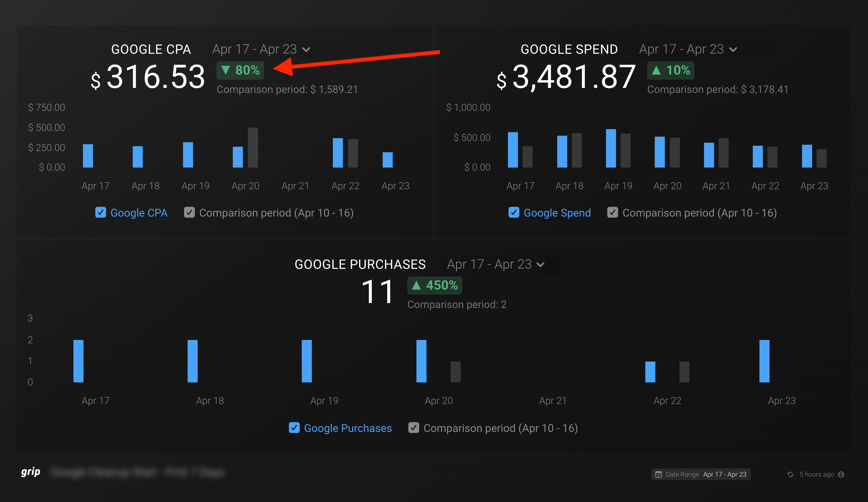
Task: Click the blue Apr 23 bar in the Purchases chart
Action: [764, 361]
